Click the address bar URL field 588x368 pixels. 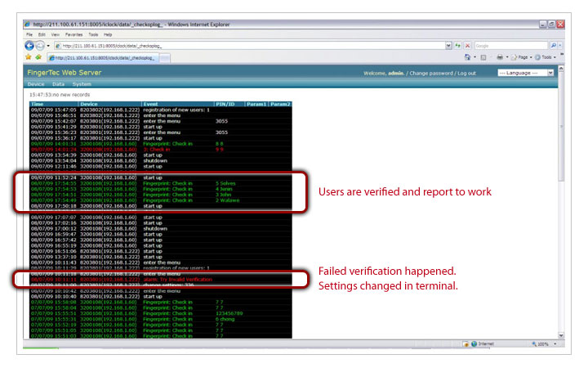point(250,46)
